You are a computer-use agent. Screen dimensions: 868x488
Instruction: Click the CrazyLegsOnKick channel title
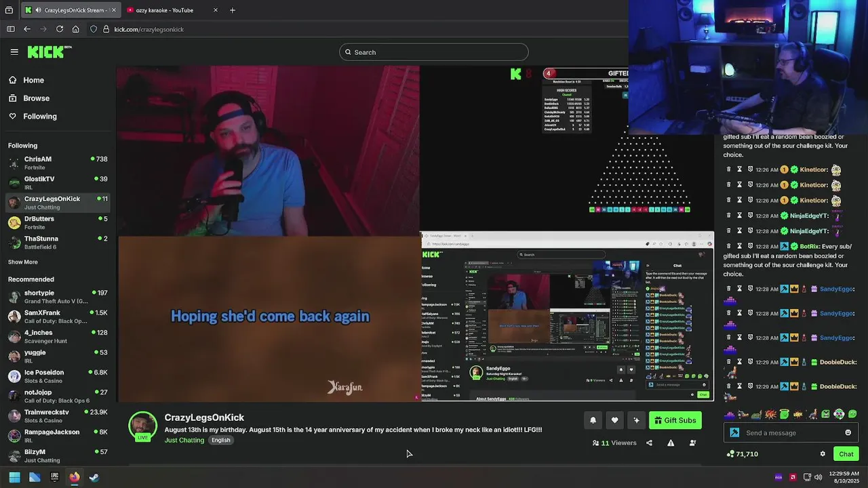[x=204, y=418]
